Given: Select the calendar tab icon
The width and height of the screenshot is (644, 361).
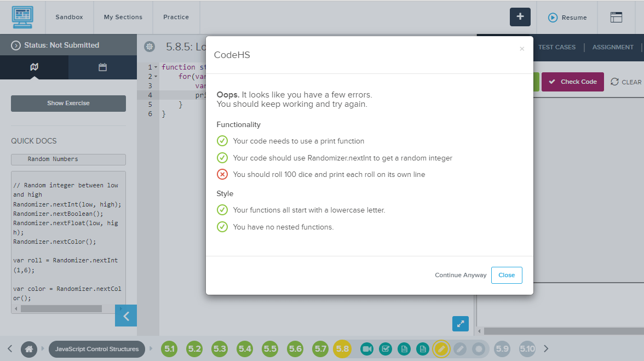Looking at the screenshot, I should (103, 67).
